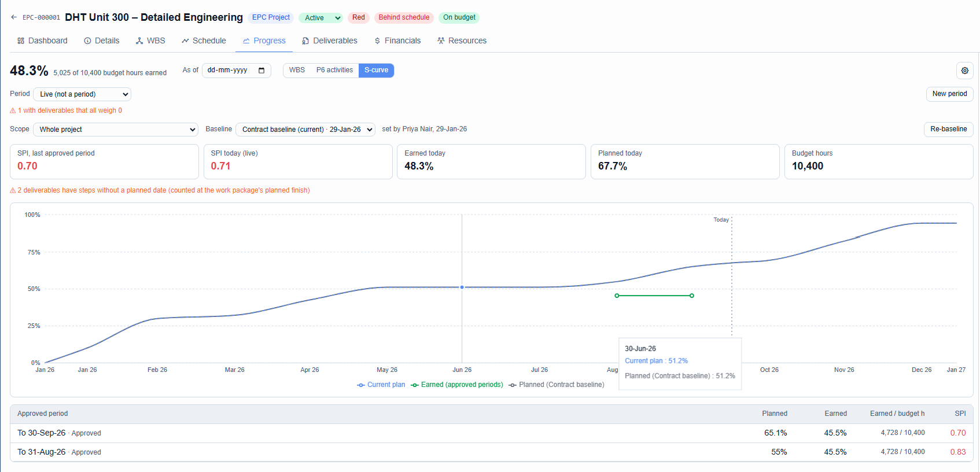
Task: Open the Details tab
Action: tap(102, 40)
